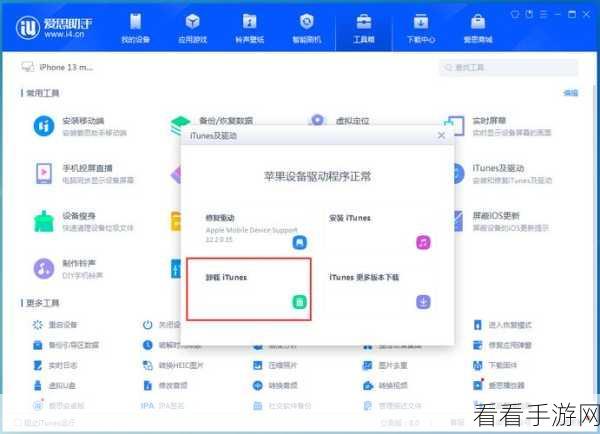Open 爱思商城 (i4 Store)
This screenshot has width=600, height=434.
tap(478, 28)
